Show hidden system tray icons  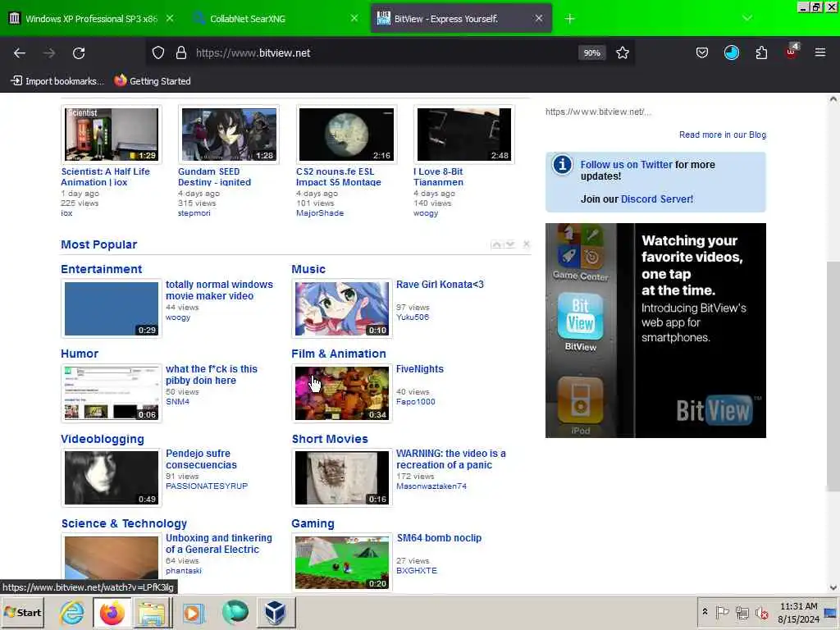(705, 611)
